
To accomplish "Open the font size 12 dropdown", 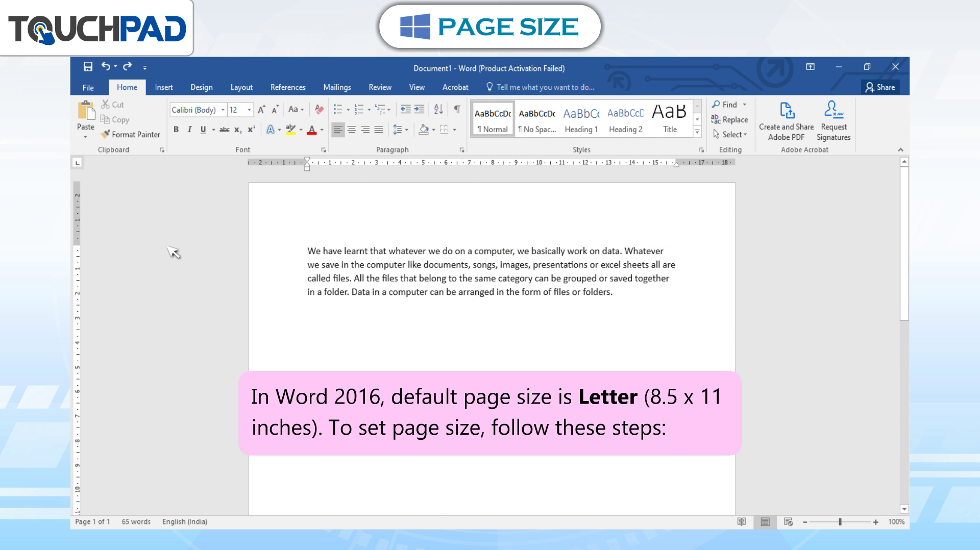I will 249,110.
